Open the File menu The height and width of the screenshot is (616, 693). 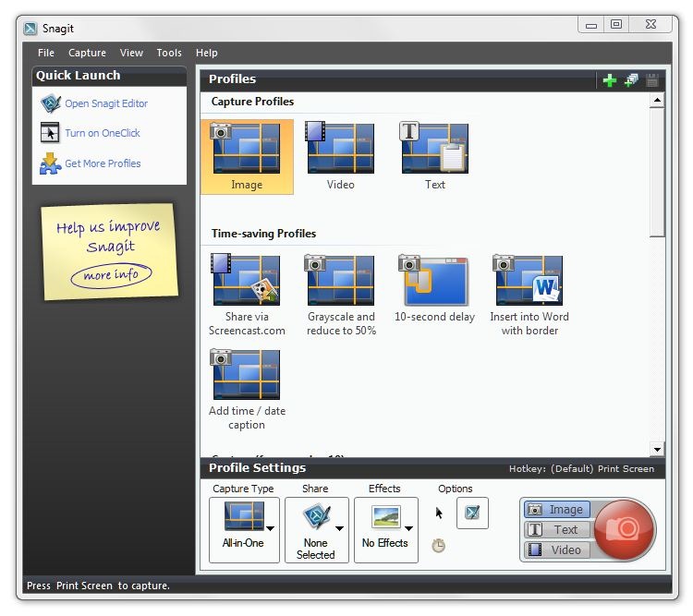click(46, 53)
